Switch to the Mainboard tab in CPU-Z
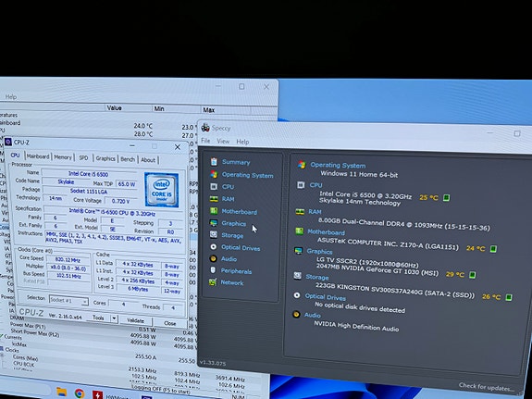 coord(38,156)
